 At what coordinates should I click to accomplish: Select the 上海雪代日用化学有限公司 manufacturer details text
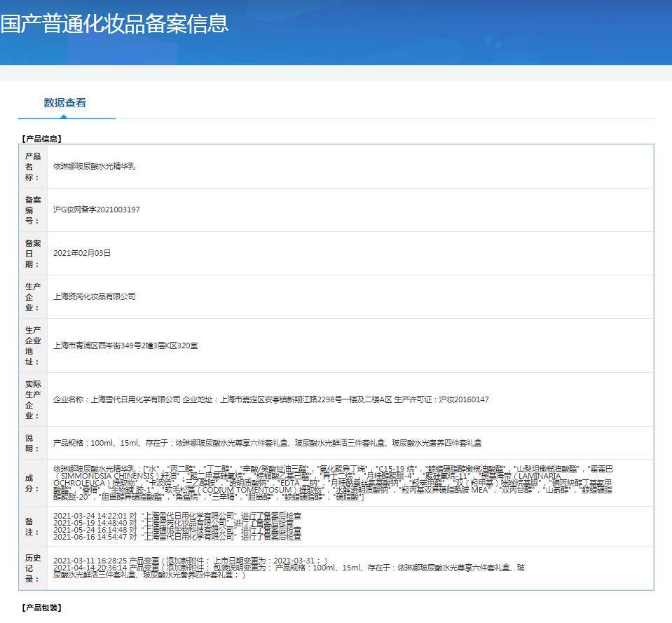[271, 399]
